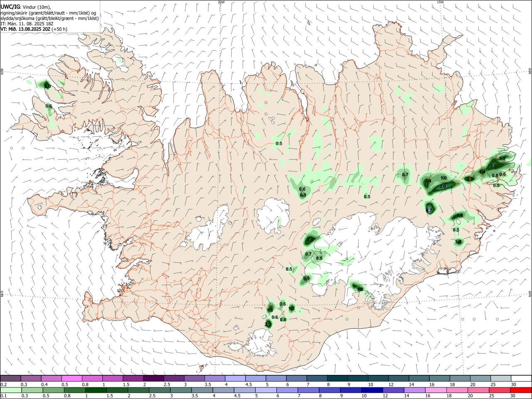Click the navy blue 10 swatch in bottom legend row
Screen dimensions: 532x399
pyautogui.click(x=372, y=390)
